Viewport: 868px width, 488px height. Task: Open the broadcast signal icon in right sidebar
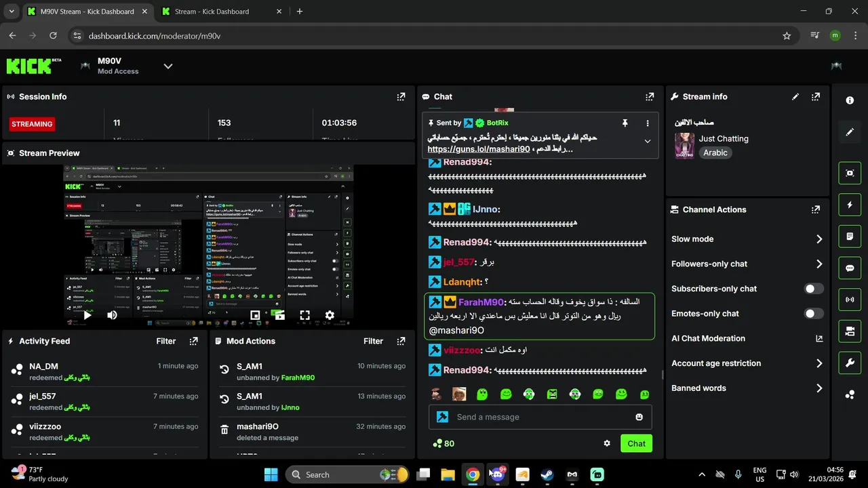(850, 300)
